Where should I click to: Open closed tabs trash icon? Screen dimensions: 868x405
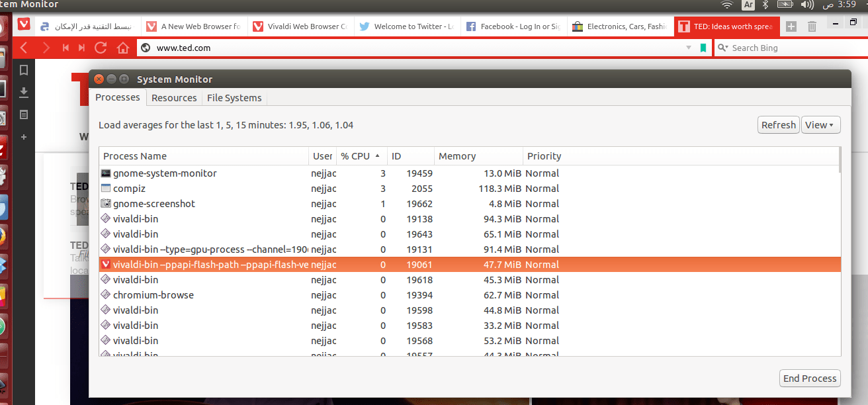tap(812, 26)
